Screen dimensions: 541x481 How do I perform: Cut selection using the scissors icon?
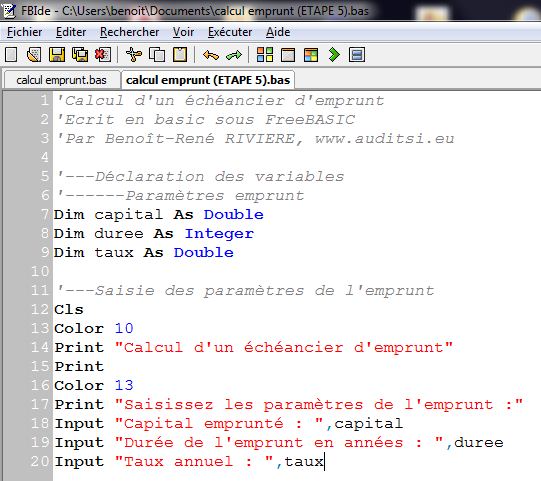(134, 55)
